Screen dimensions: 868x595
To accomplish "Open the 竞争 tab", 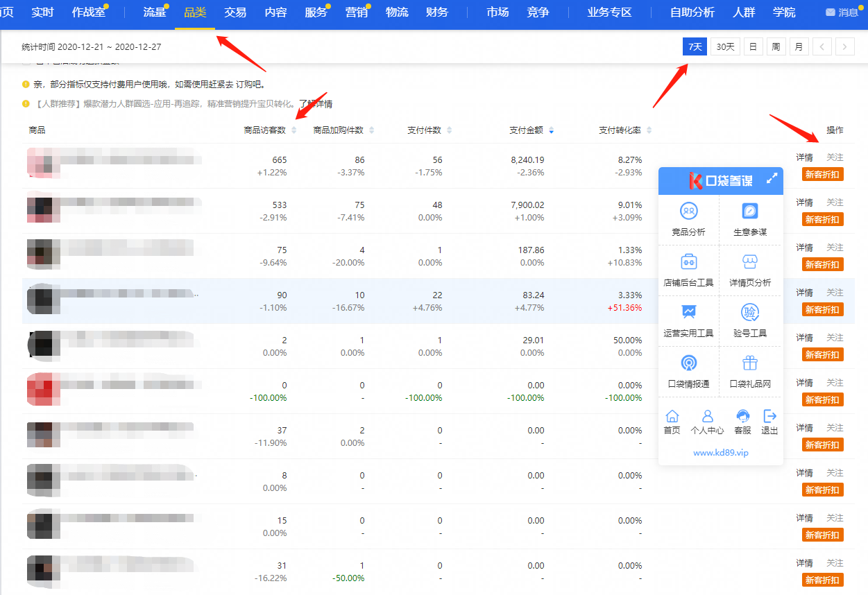I will (x=538, y=12).
